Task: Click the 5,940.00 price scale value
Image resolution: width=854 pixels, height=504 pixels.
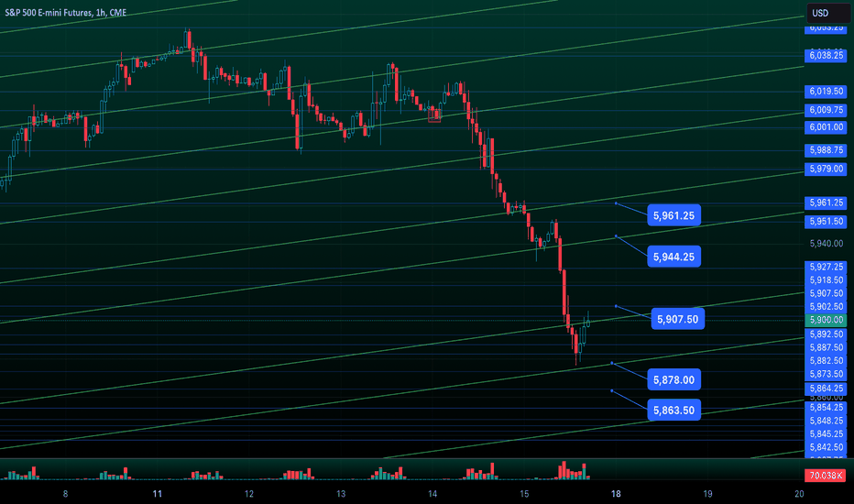Action: click(x=826, y=244)
